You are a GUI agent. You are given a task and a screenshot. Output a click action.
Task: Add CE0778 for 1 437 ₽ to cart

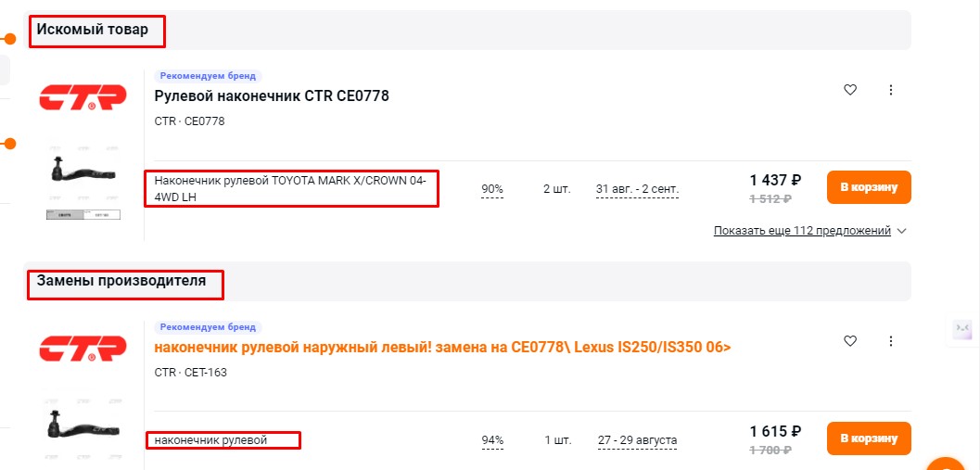pos(869,187)
